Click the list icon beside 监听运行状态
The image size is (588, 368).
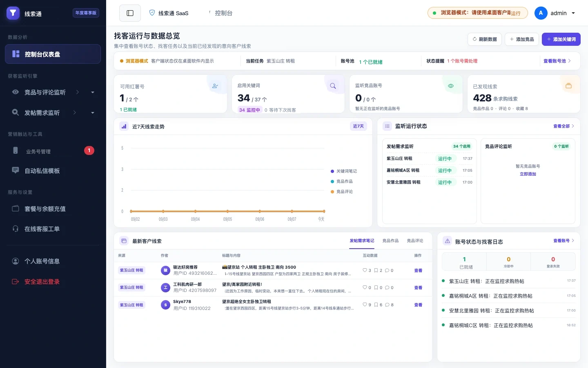pos(387,126)
